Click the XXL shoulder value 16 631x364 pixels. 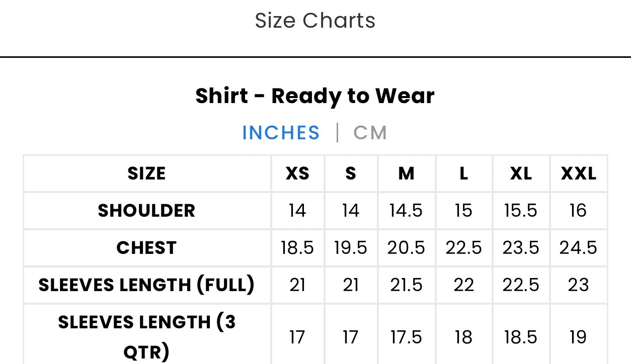pyautogui.click(x=578, y=211)
